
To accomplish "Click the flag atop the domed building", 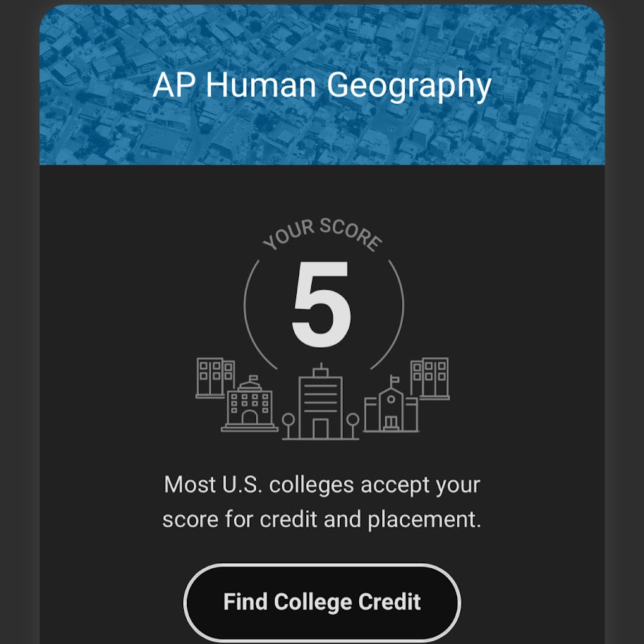I will coord(253,378).
